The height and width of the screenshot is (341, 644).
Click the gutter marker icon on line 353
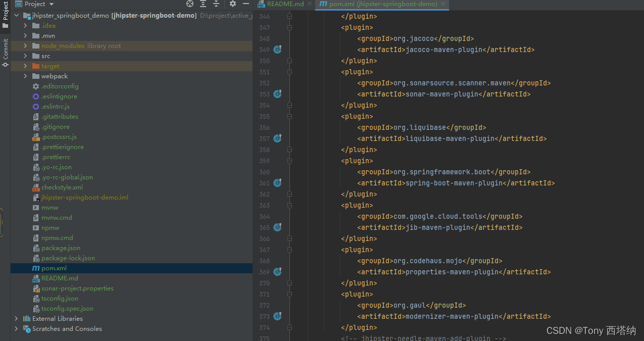point(277,94)
